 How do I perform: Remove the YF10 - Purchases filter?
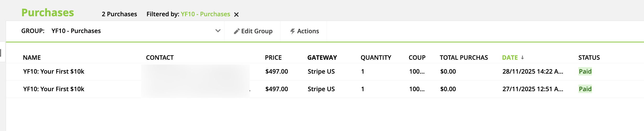(x=236, y=14)
